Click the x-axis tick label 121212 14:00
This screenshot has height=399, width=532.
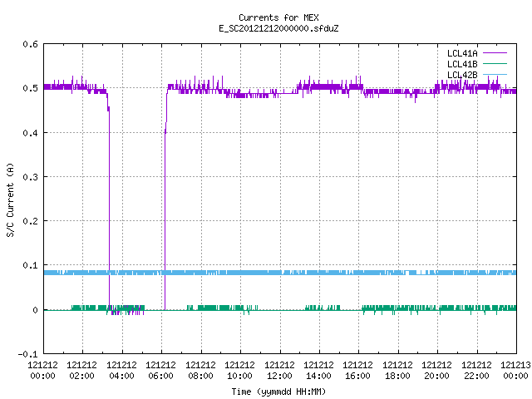pos(318,371)
